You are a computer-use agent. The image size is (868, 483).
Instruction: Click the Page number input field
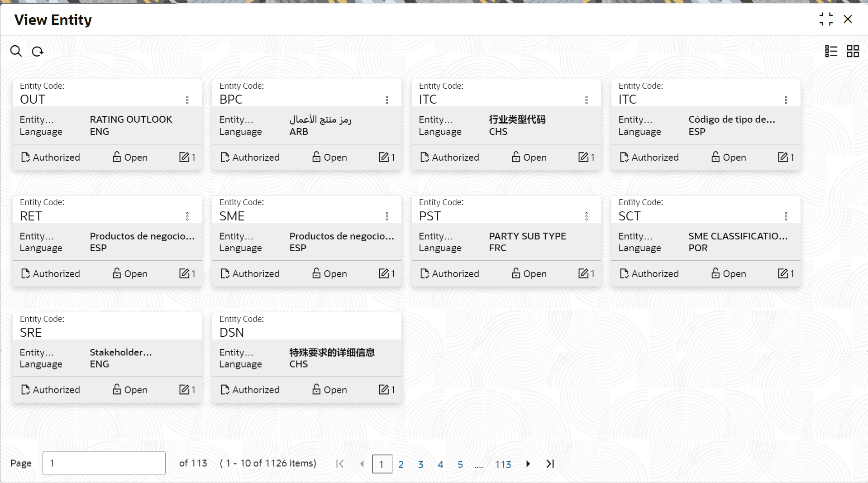[104, 463]
